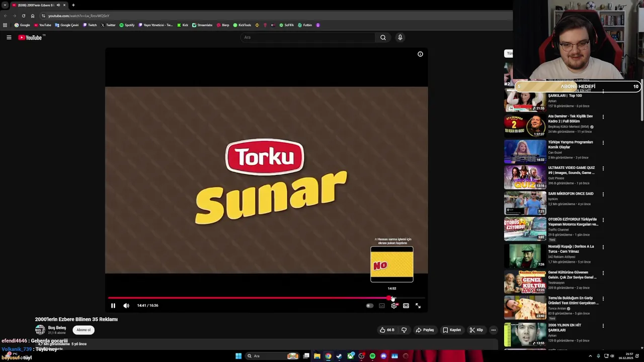Open the YouTube hamburger guide menu
Image resolution: width=644 pixels, height=362 pixels.
[9, 37]
